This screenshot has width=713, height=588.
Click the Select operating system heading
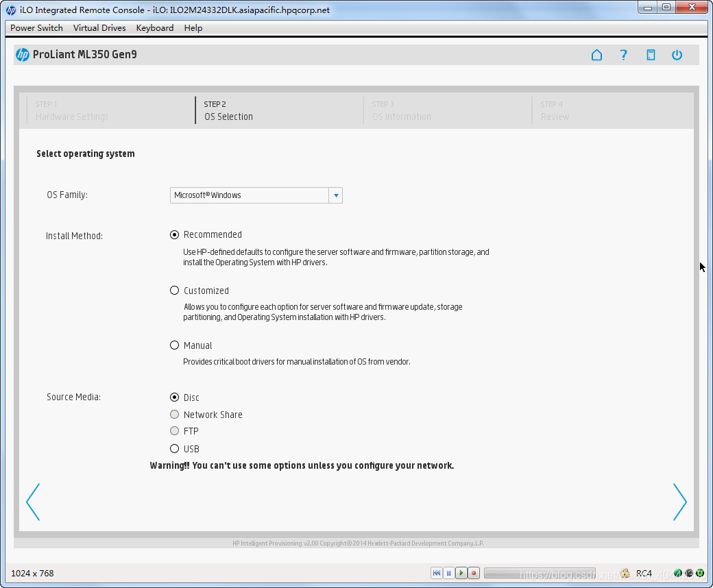[x=86, y=154]
